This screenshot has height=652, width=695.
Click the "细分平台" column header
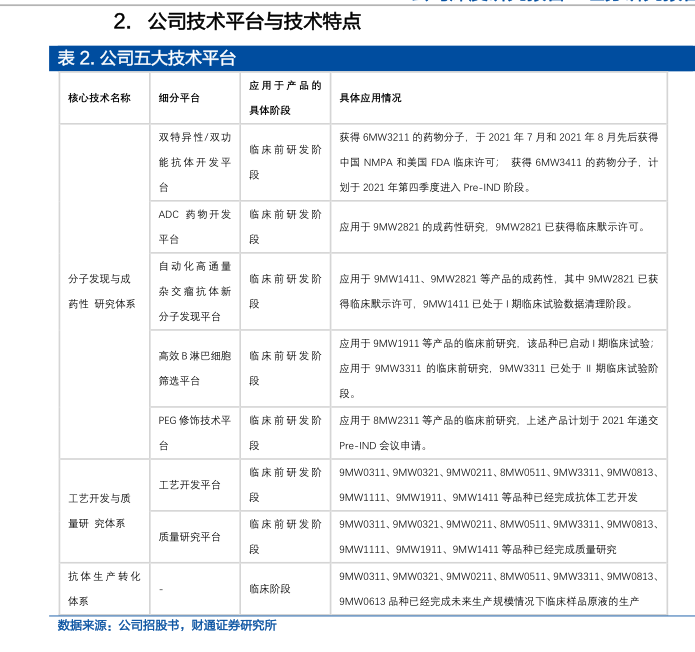coord(179,98)
